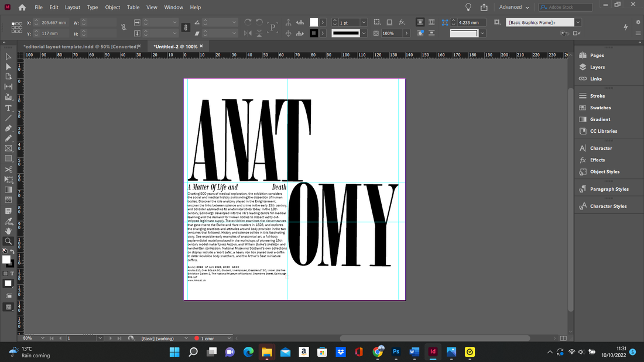Switch to editorial layout template tab
This screenshot has width=644, height=362.
point(82,46)
